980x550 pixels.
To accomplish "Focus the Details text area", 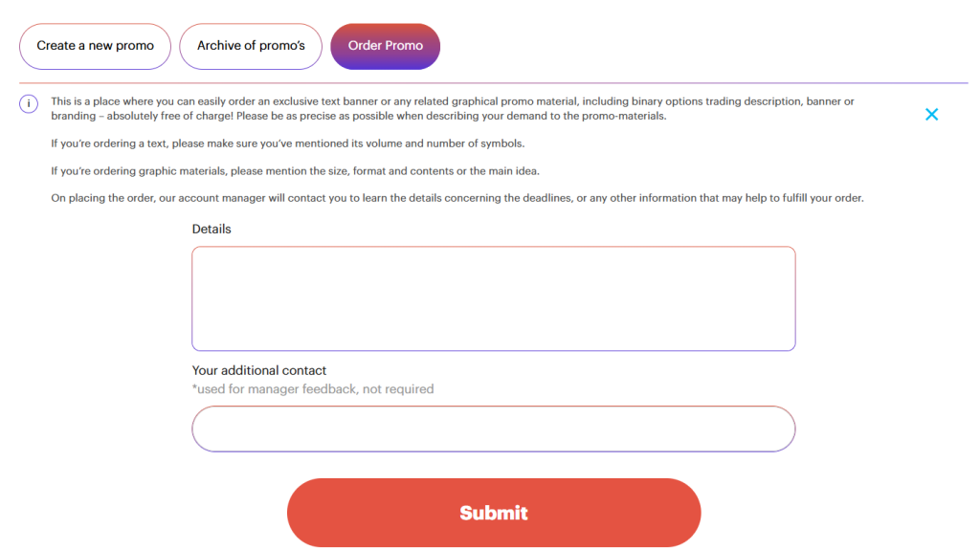I will coord(494,298).
